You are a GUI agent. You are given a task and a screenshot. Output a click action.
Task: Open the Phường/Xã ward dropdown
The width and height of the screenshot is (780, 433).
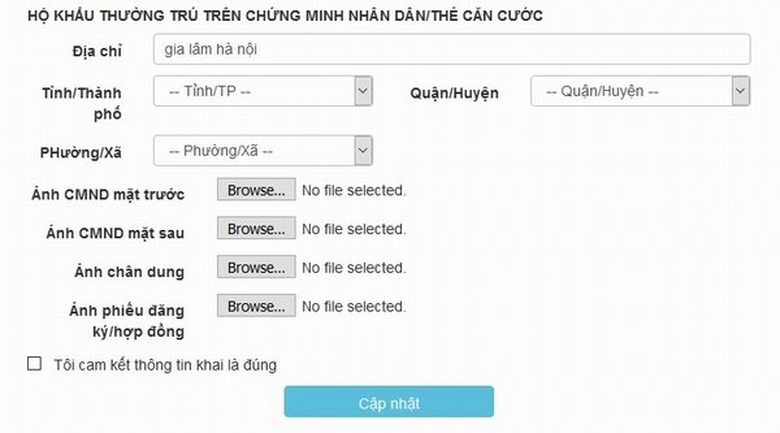[263, 151]
